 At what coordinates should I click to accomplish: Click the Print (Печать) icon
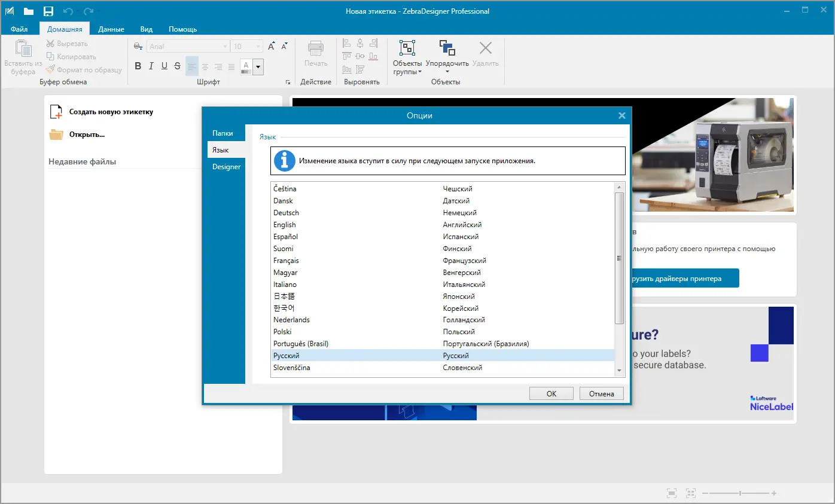315,49
